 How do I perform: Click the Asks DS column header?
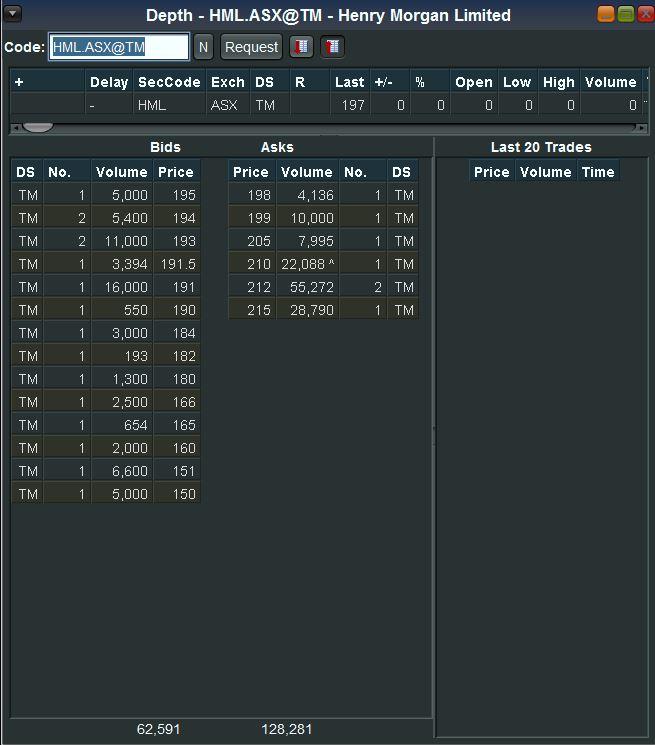402,172
